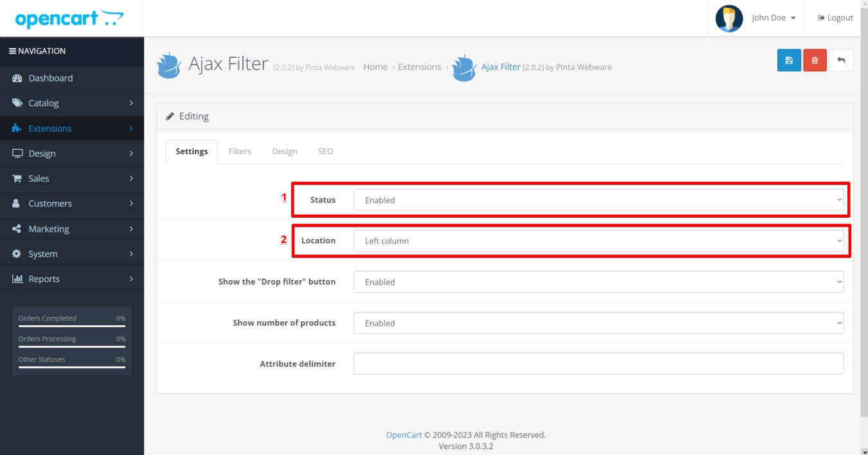
Task: Open Dashboard in the sidebar
Action: pyautogui.click(x=72, y=78)
